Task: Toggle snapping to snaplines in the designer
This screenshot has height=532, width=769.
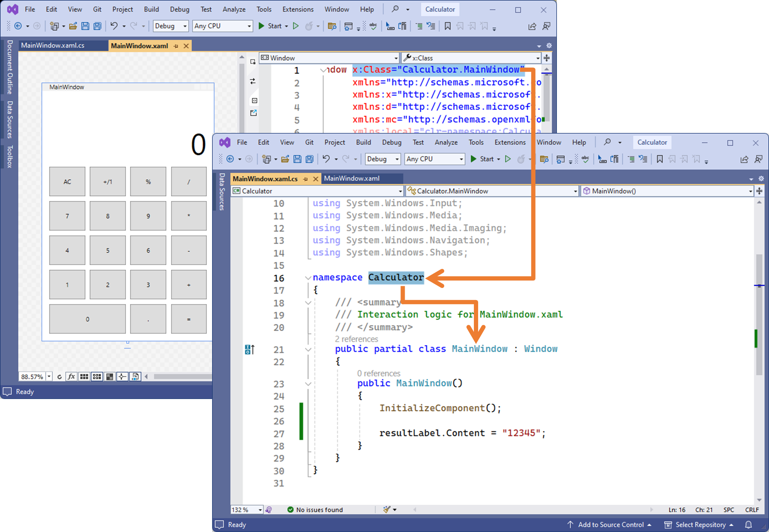Action: (122, 377)
